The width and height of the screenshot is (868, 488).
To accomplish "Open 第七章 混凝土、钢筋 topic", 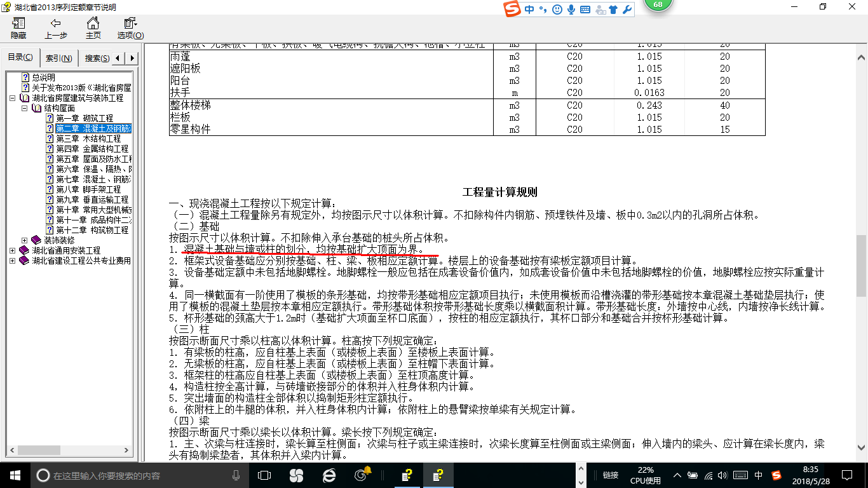I will 93,179.
